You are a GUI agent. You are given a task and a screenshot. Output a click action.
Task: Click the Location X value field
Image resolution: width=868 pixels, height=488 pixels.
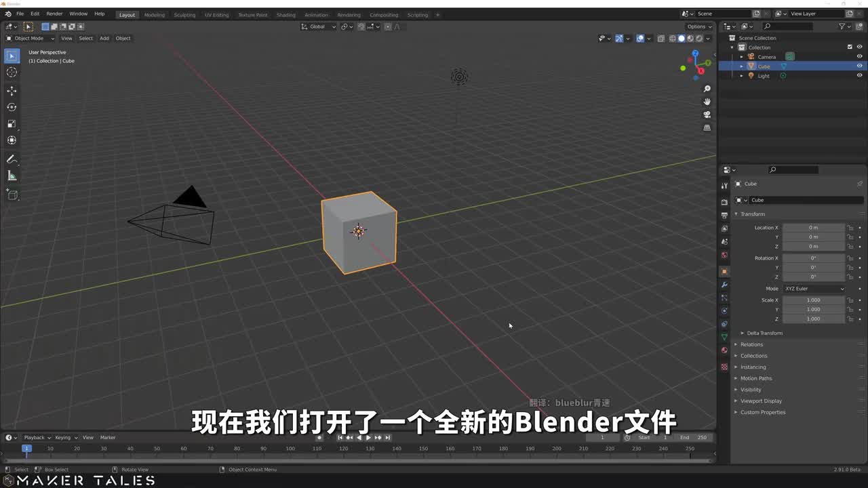point(814,228)
